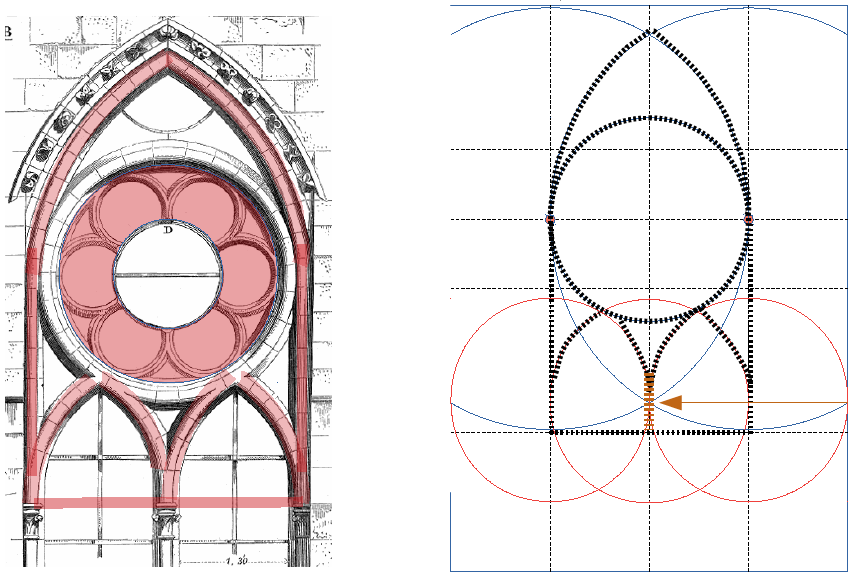Click the bottom of the middle red circle
Screen dimensions: 848x576
pos(650,502)
